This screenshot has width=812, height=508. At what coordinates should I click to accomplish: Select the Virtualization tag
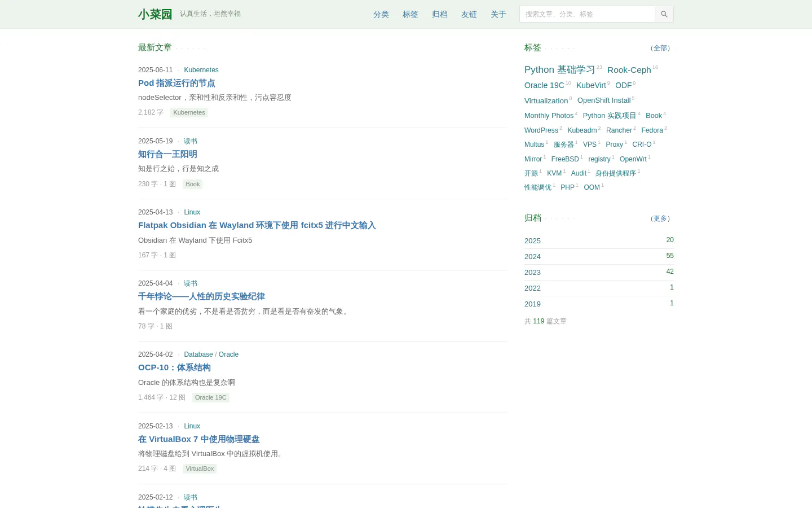click(x=546, y=100)
